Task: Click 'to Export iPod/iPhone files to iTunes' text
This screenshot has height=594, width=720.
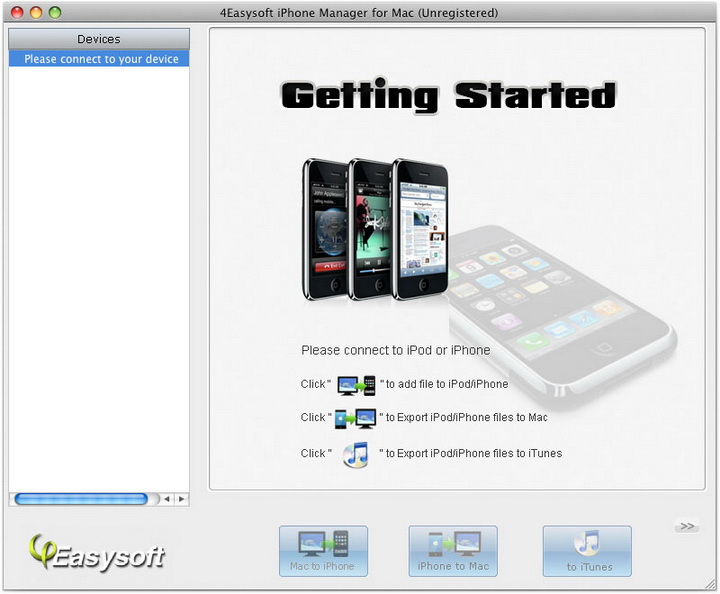Action: click(474, 454)
